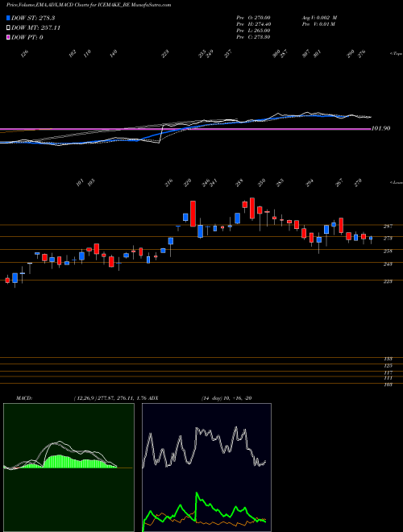Click the 125 price level label

click(x=388, y=365)
